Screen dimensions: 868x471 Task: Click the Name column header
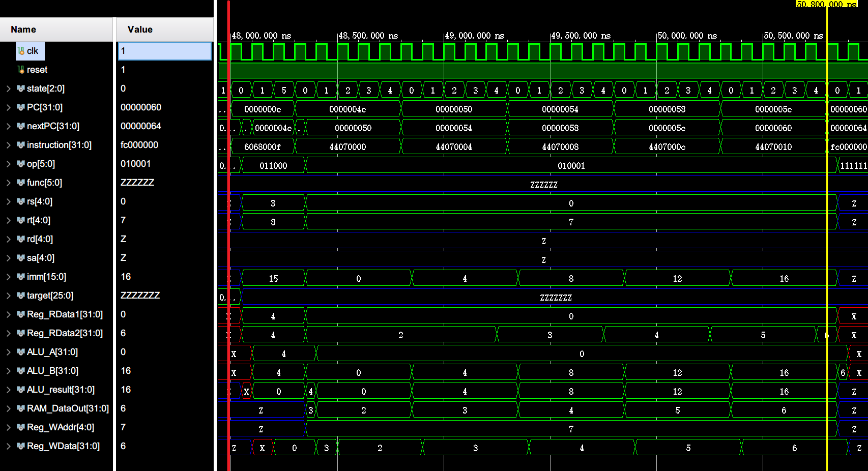point(56,30)
